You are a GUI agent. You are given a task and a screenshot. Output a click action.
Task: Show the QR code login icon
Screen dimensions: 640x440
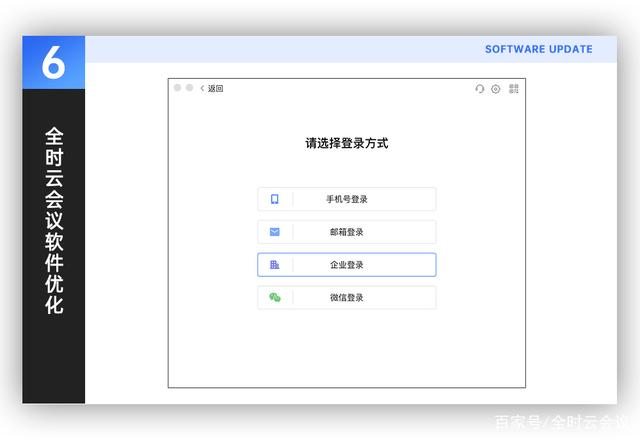point(513,89)
